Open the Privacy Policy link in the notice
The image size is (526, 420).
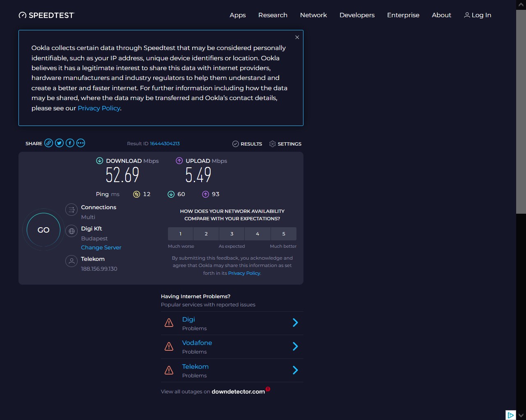pos(99,108)
